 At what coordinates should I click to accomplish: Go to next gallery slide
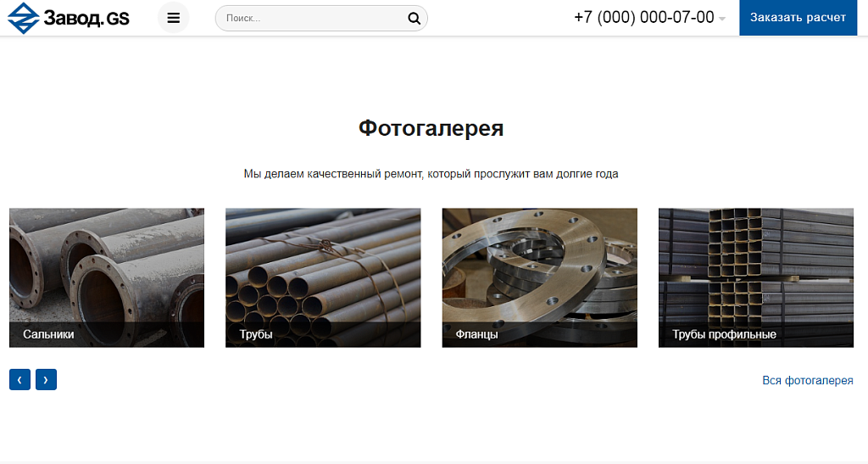click(46, 379)
